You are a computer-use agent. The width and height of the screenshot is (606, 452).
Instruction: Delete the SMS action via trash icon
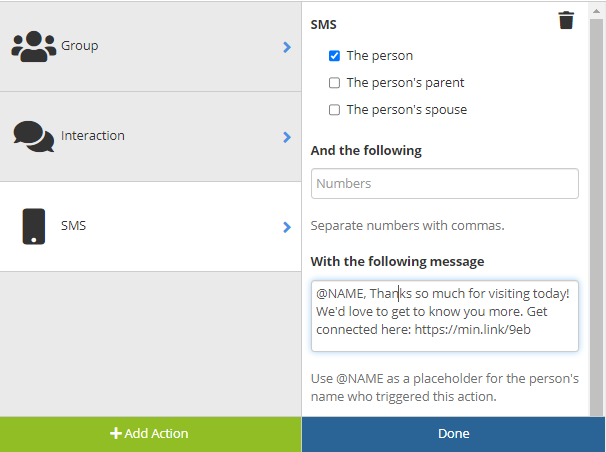click(566, 21)
